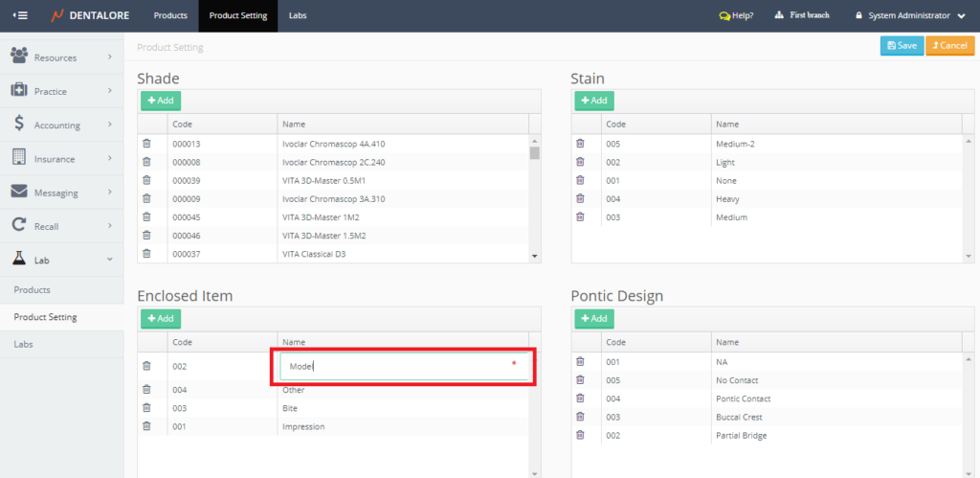980x478 pixels.
Task: Open the System Administrator dropdown
Action: click(x=909, y=15)
